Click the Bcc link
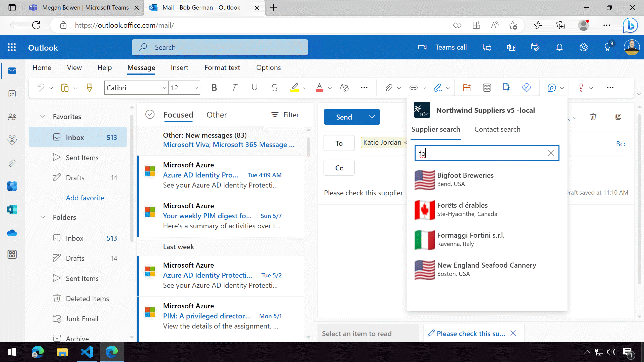The width and height of the screenshot is (644, 362). click(621, 144)
